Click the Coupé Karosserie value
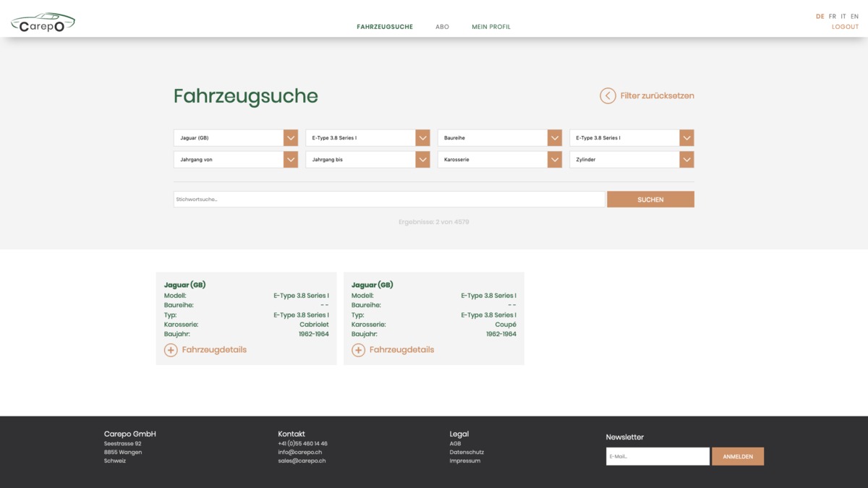This screenshot has width=868, height=488. 506,325
